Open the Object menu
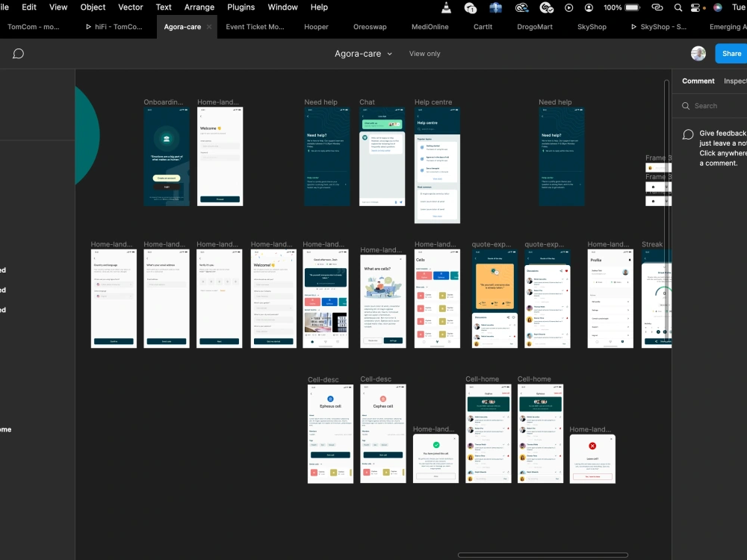The width and height of the screenshot is (747, 560). pyautogui.click(x=93, y=7)
